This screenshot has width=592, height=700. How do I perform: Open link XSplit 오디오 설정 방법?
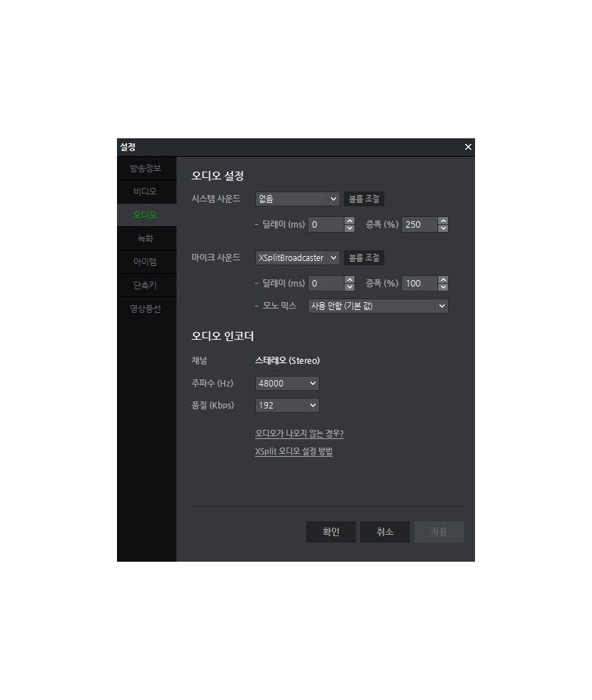point(294,451)
